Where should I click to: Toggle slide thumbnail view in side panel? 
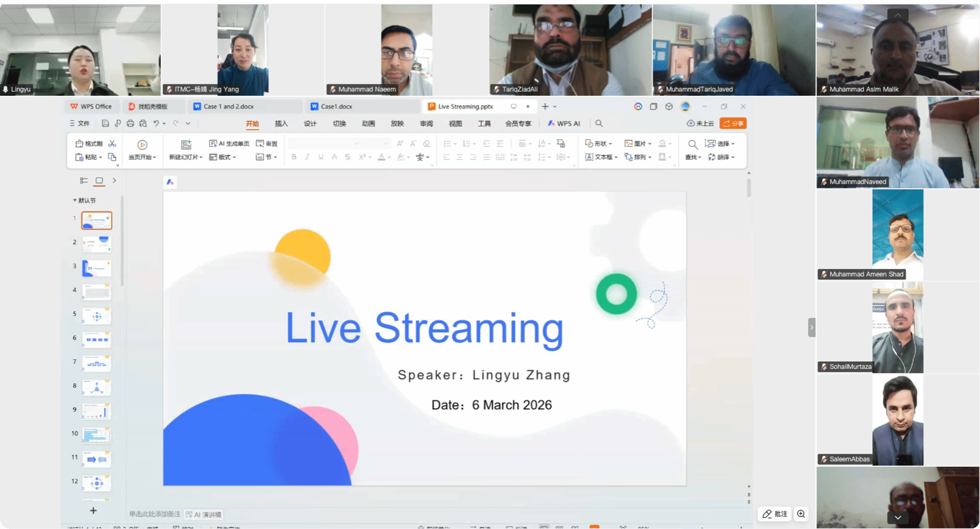pos(99,181)
